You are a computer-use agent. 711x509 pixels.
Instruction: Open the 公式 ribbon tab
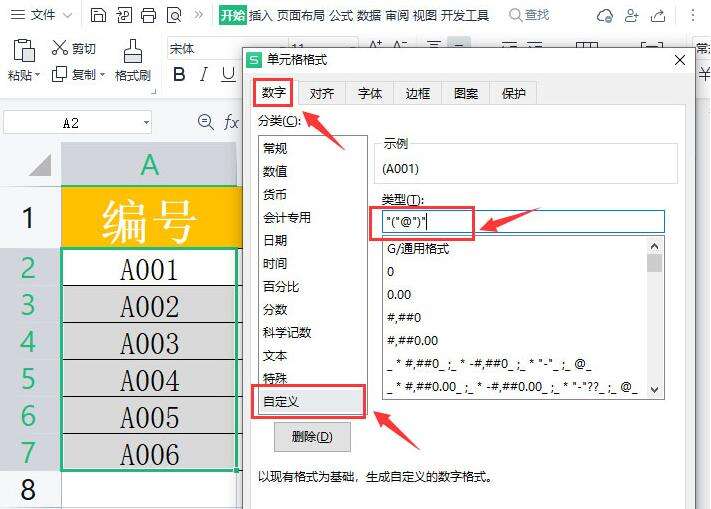[x=341, y=15]
